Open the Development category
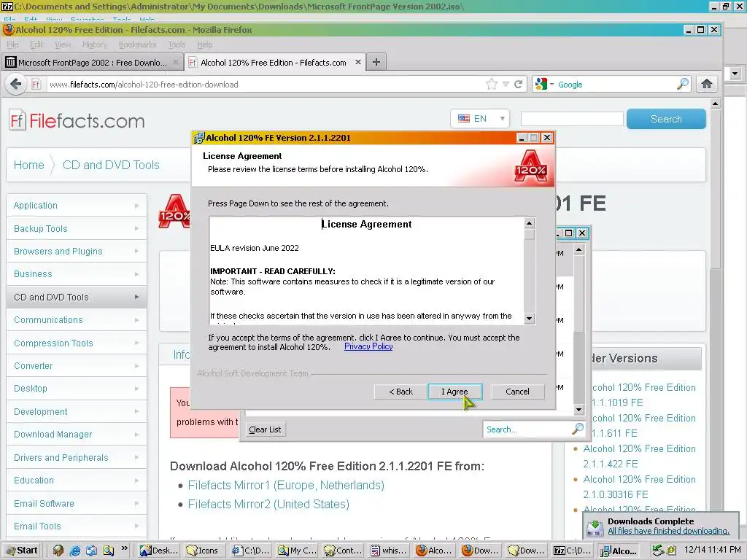Viewport: 747px width, 560px height. pos(76,411)
